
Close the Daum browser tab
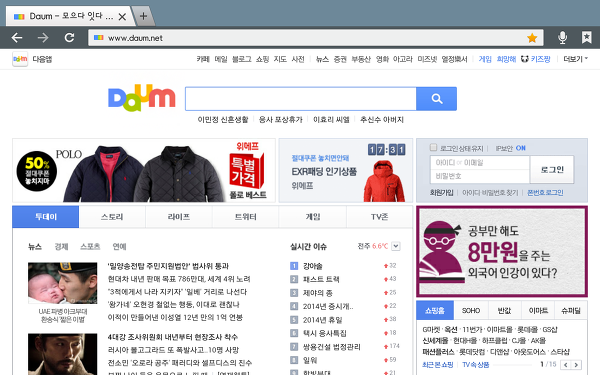tap(122, 16)
